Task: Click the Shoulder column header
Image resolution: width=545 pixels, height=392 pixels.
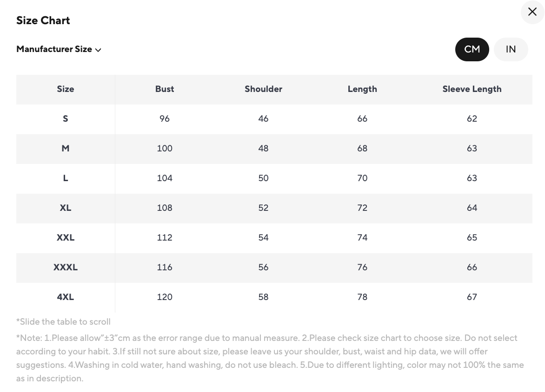Action: pyautogui.click(x=263, y=89)
